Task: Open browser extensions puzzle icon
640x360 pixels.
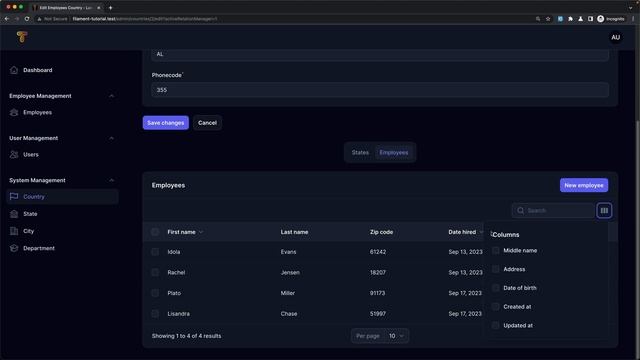Action: click(x=570, y=19)
